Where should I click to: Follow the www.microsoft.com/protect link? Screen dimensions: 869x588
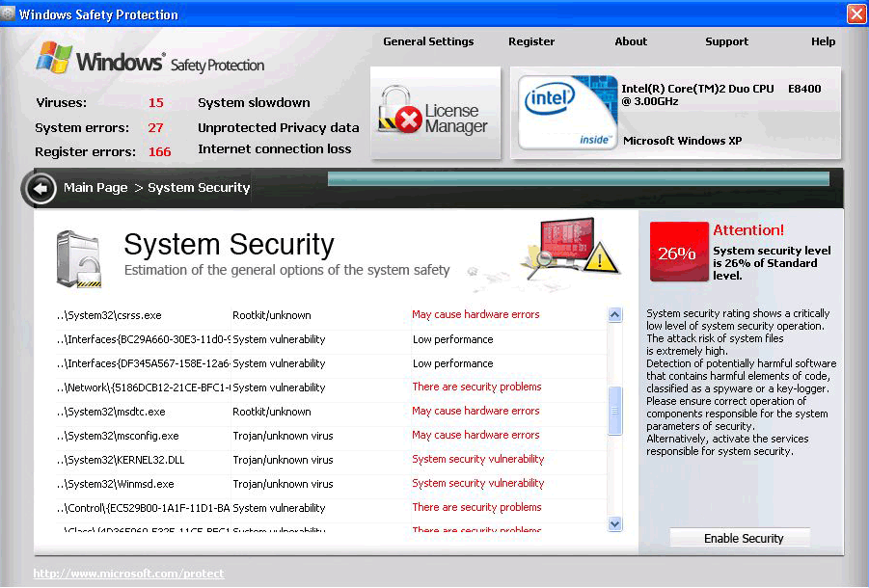[128, 574]
